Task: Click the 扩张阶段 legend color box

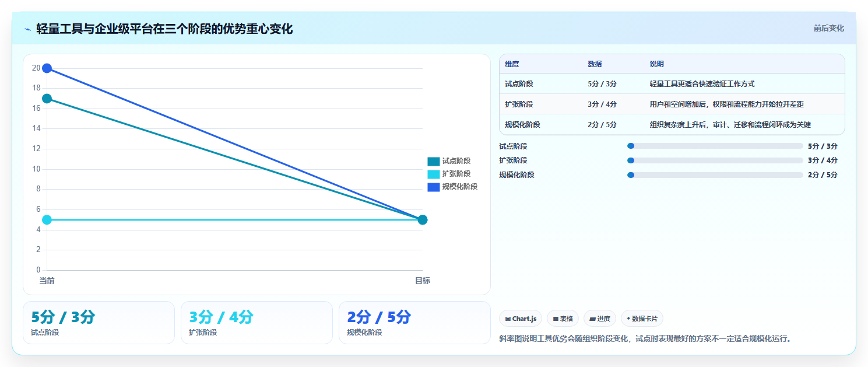Action: (433, 174)
